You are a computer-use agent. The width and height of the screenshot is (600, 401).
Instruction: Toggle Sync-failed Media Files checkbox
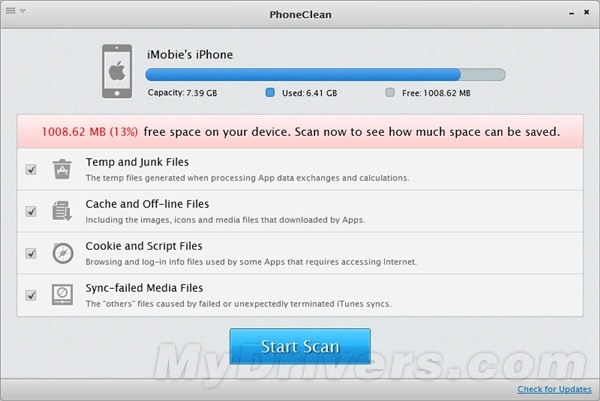tap(31, 295)
